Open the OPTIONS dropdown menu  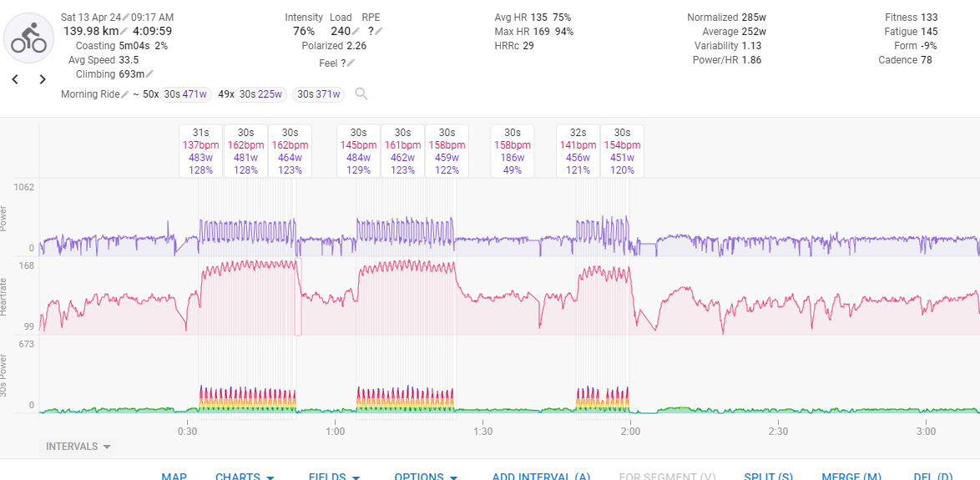[426, 477]
